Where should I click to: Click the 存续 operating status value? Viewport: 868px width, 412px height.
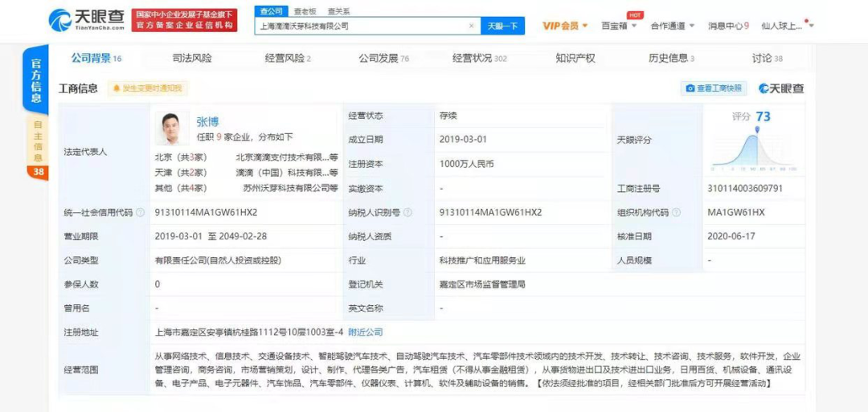coord(448,116)
